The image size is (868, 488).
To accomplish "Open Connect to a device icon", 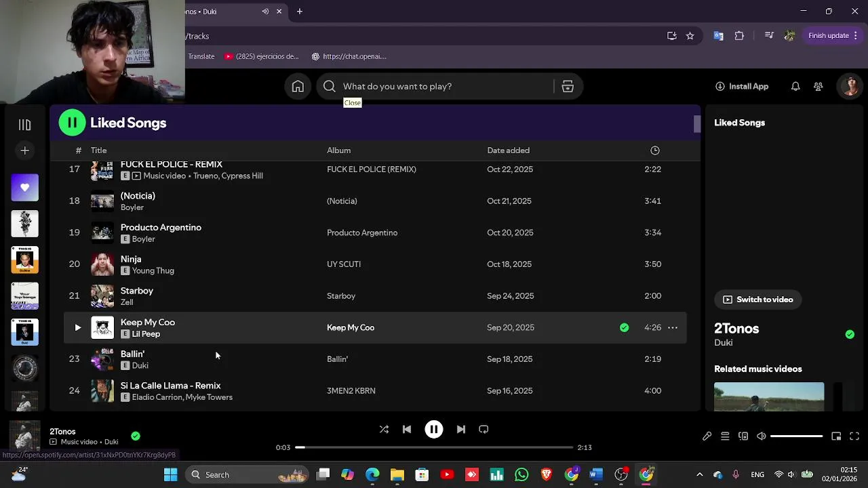I will [x=743, y=436].
